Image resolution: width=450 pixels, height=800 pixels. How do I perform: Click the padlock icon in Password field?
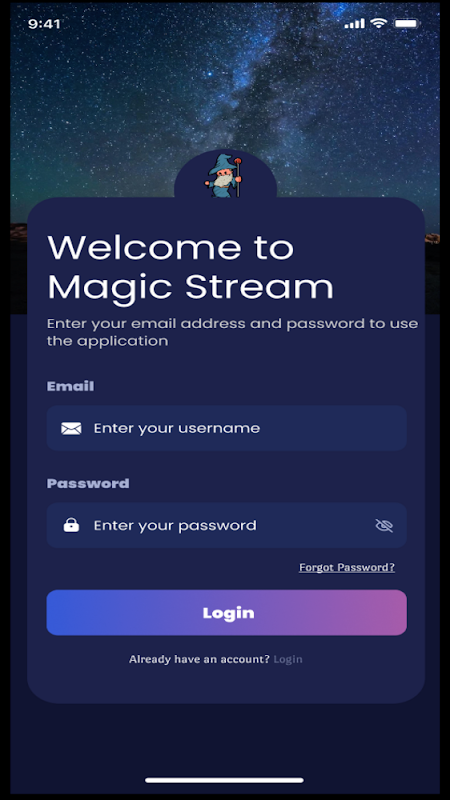point(71,525)
